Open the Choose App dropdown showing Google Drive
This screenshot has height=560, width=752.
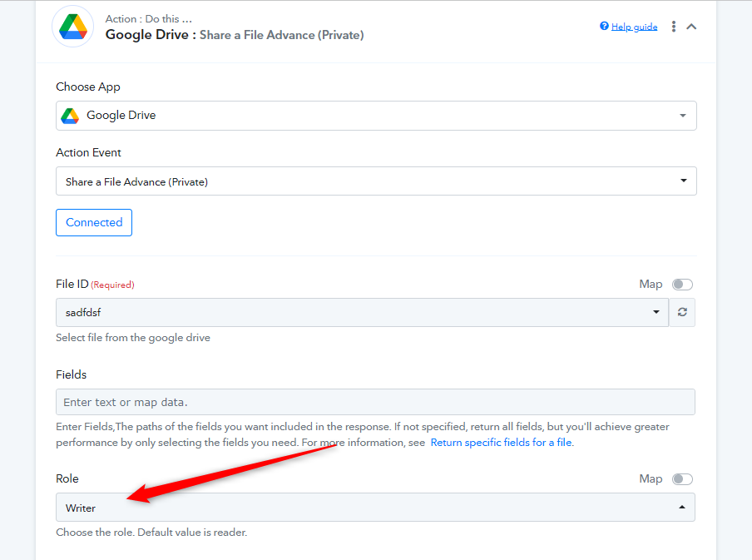[376, 116]
